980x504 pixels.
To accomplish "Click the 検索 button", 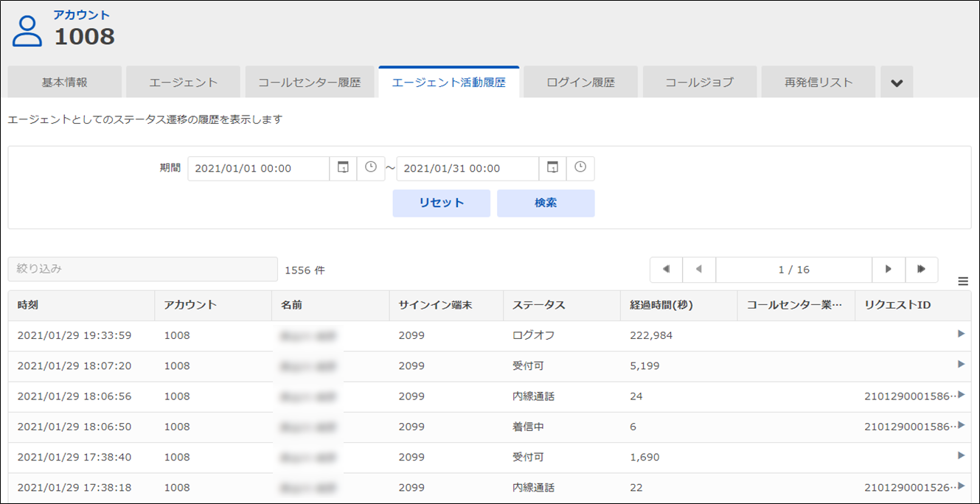I will click(x=546, y=203).
